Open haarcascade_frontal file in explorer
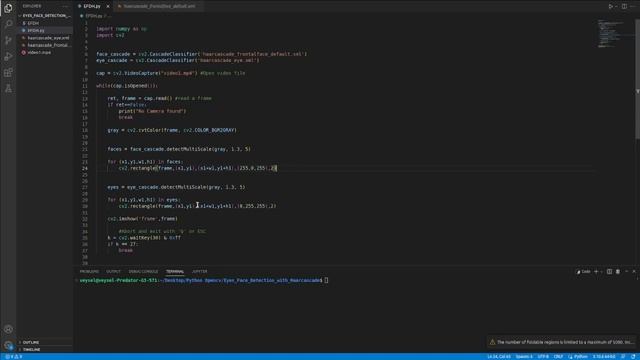 tap(45, 45)
